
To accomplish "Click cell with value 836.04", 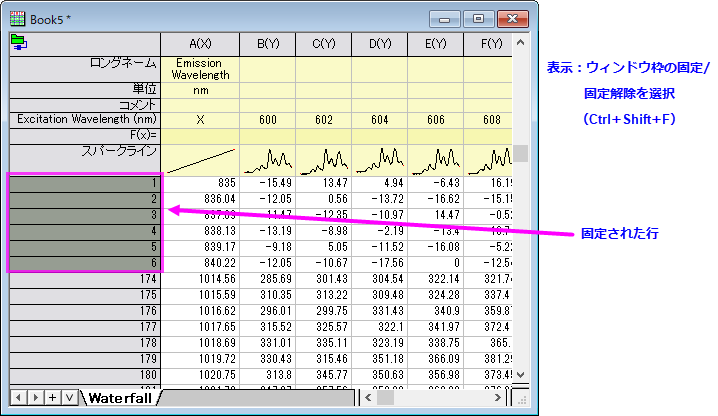I will tap(200, 199).
